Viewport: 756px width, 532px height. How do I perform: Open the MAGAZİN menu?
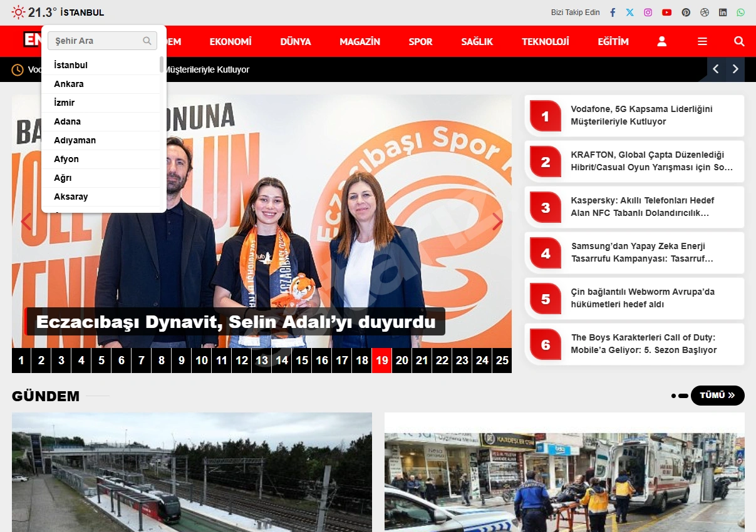click(360, 41)
